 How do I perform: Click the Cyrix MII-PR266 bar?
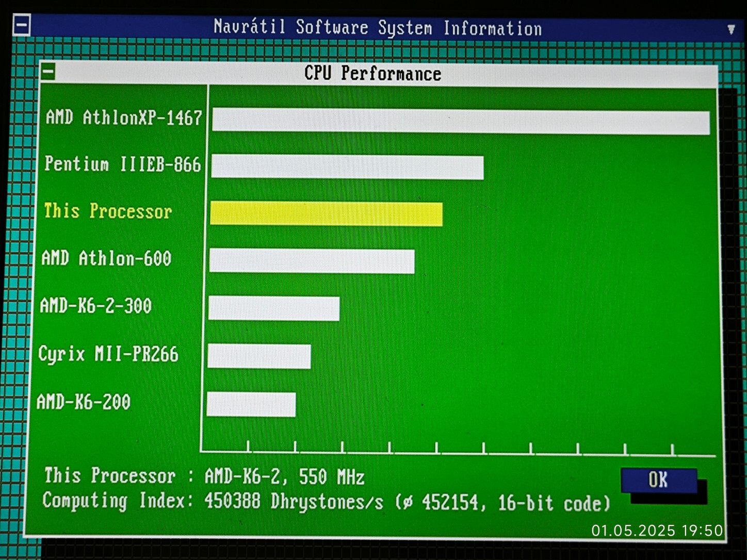pyautogui.click(x=259, y=356)
